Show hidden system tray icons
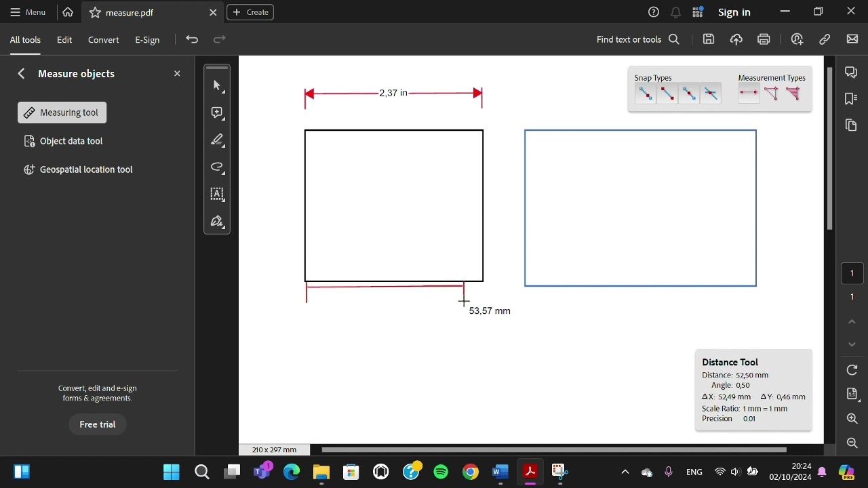The image size is (868, 488). click(625, 472)
